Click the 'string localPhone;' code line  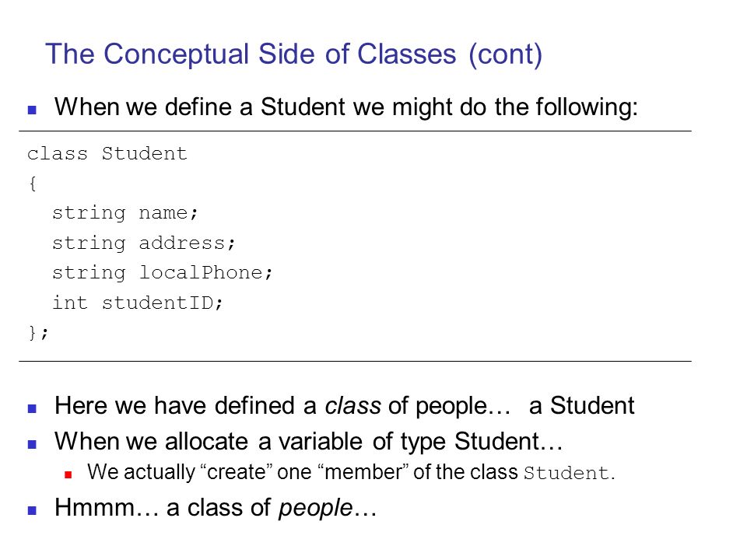tap(162, 273)
